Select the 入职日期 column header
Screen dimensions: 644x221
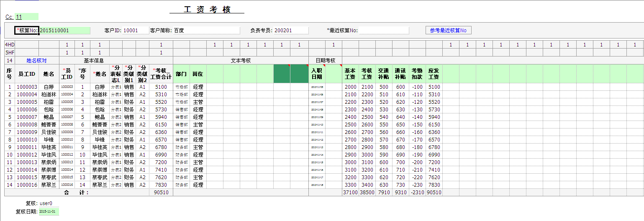[317, 74]
